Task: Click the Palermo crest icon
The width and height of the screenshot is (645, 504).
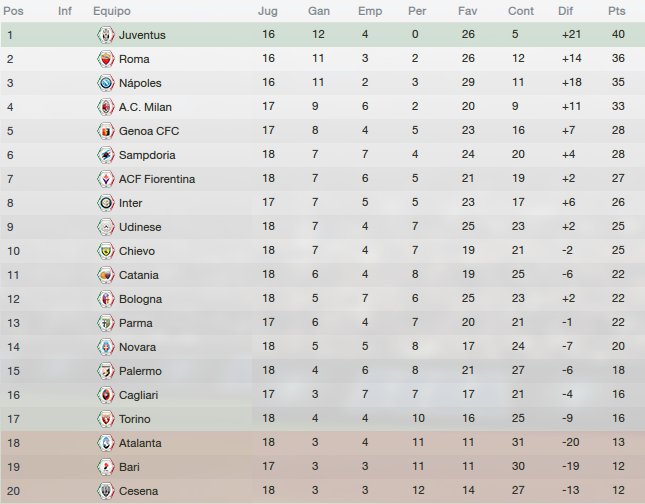Action: 106,371
